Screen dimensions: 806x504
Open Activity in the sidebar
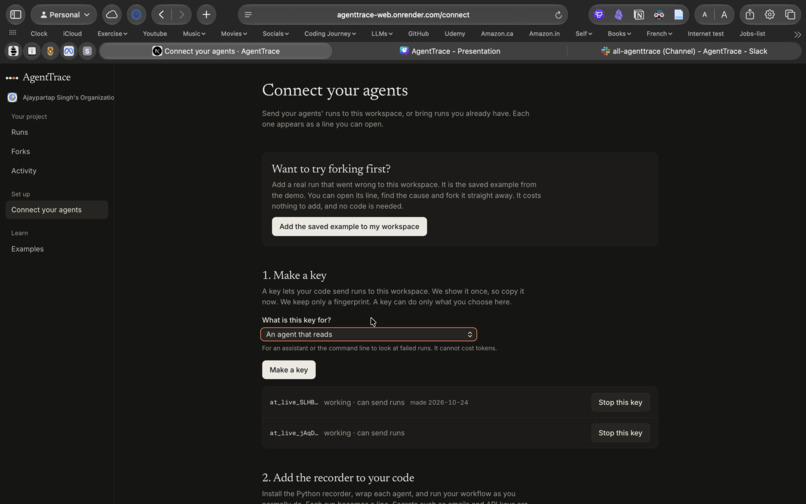(24, 171)
